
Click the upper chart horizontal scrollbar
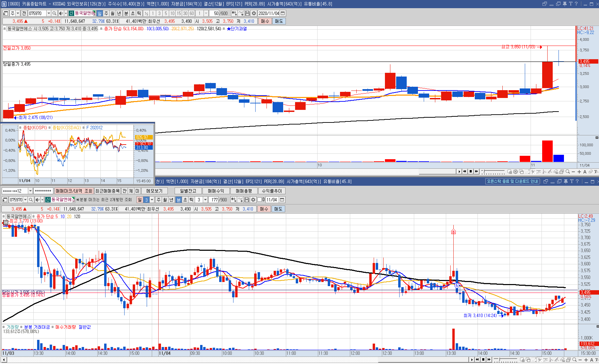tap(438, 171)
